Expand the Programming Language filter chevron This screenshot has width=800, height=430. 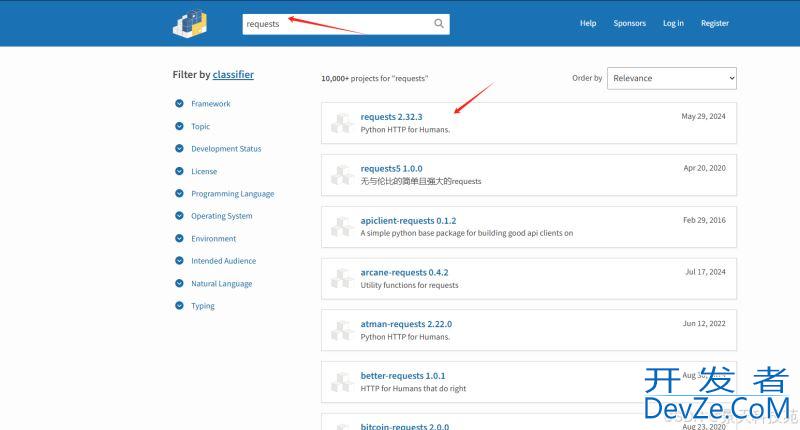[x=179, y=193]
